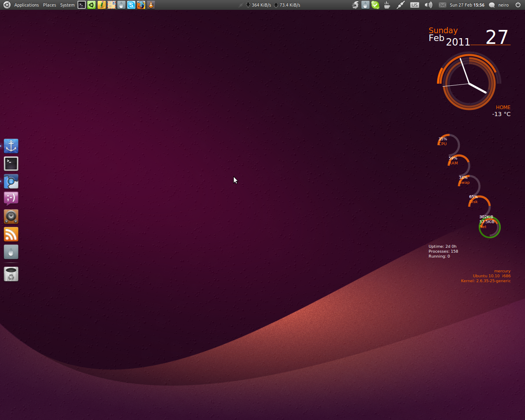
Task: Launch Skype from the top panel
Action: 131,5
